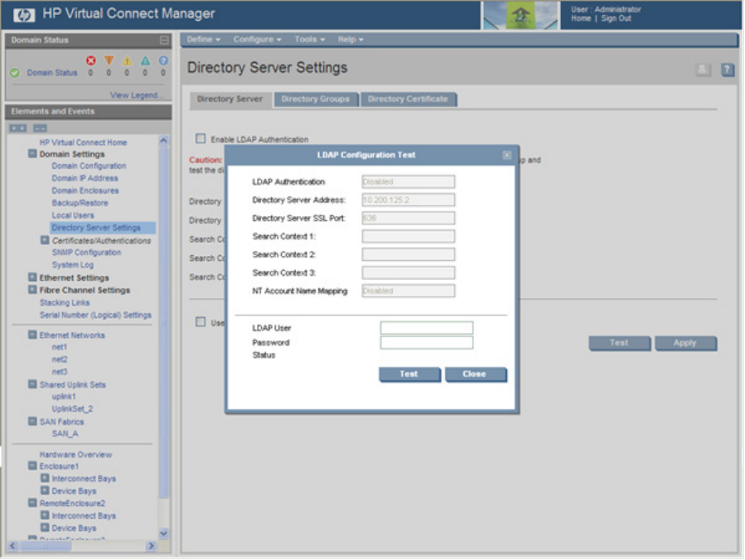Open the Tools dropdown menu
The width and height of the screenshot is (745, 560).
coord(309,39)
